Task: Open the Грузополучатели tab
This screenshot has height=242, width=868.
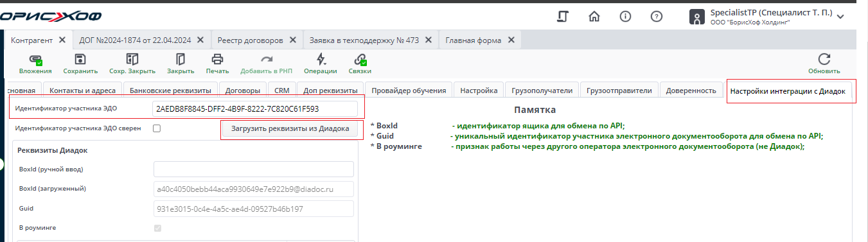Action: pyautogui.click(x=542, y=91)
